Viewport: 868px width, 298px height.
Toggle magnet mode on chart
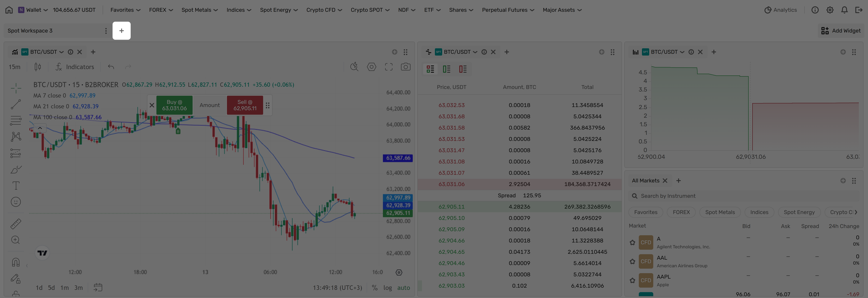click(x=16, y=262)
